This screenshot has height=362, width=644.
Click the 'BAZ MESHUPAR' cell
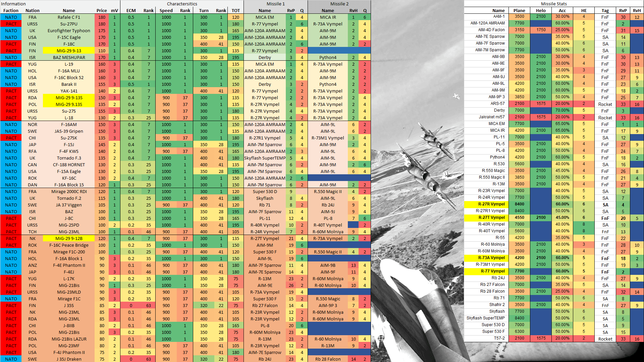[69, 57]
